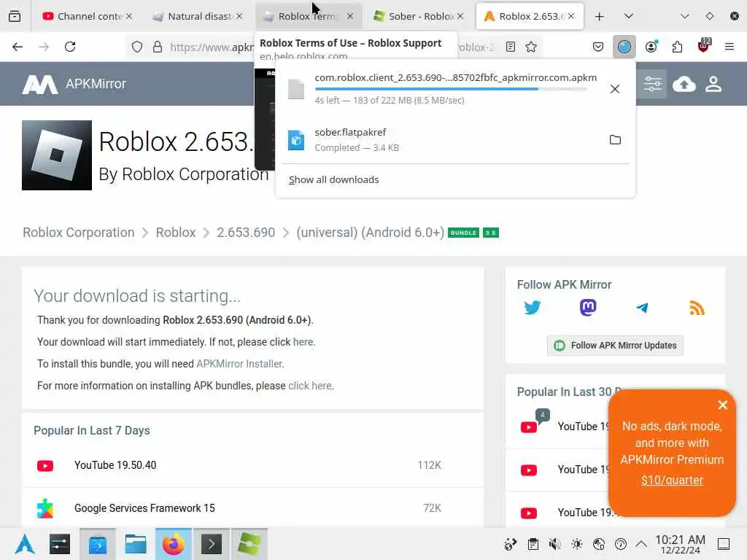Click the Downloads progress toolbar button
Viewport: 747px width, 560px height.
pyautogui.click(x=624, y=47)
